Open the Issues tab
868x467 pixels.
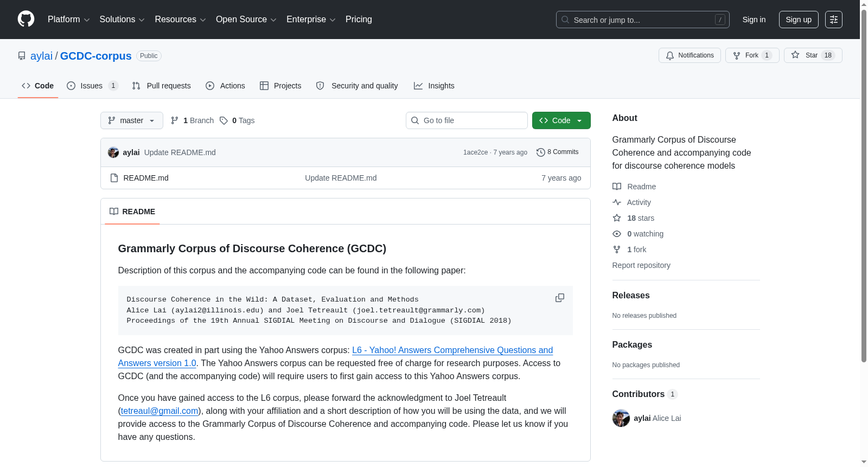(x=92, y=86)
